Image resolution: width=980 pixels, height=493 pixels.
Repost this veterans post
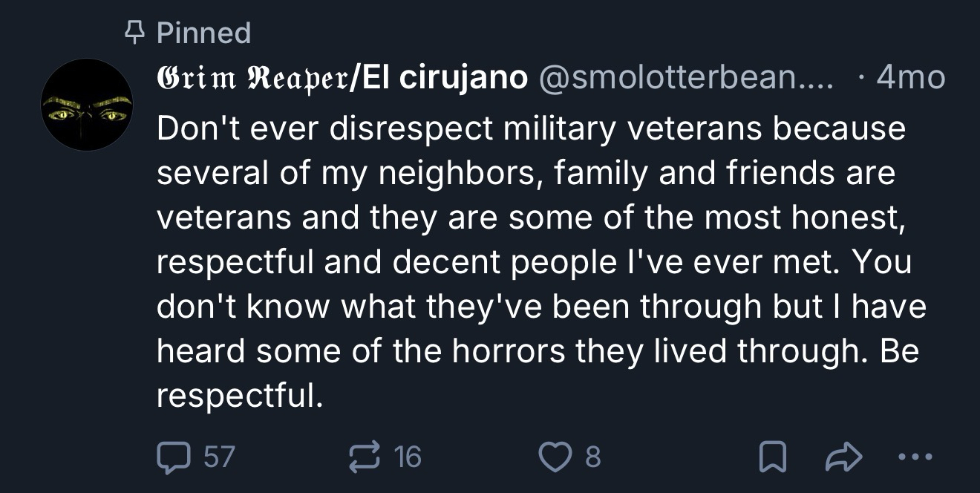(365, 457)
